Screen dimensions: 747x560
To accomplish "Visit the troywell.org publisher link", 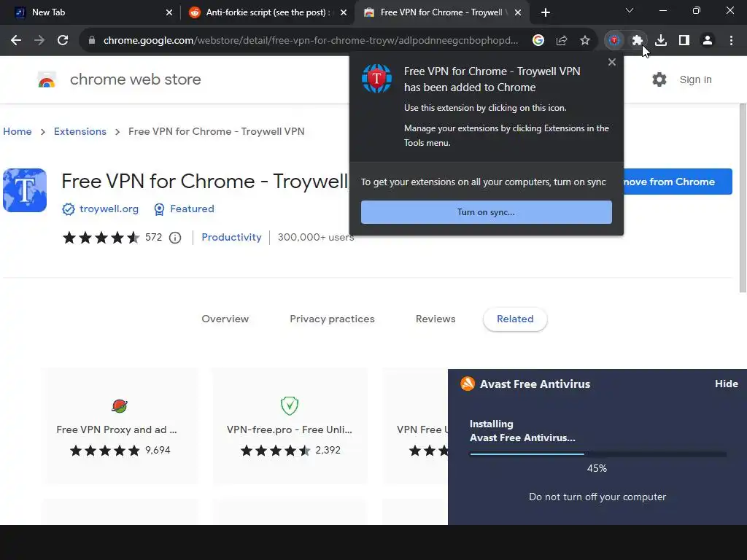I will coord(109,209).
